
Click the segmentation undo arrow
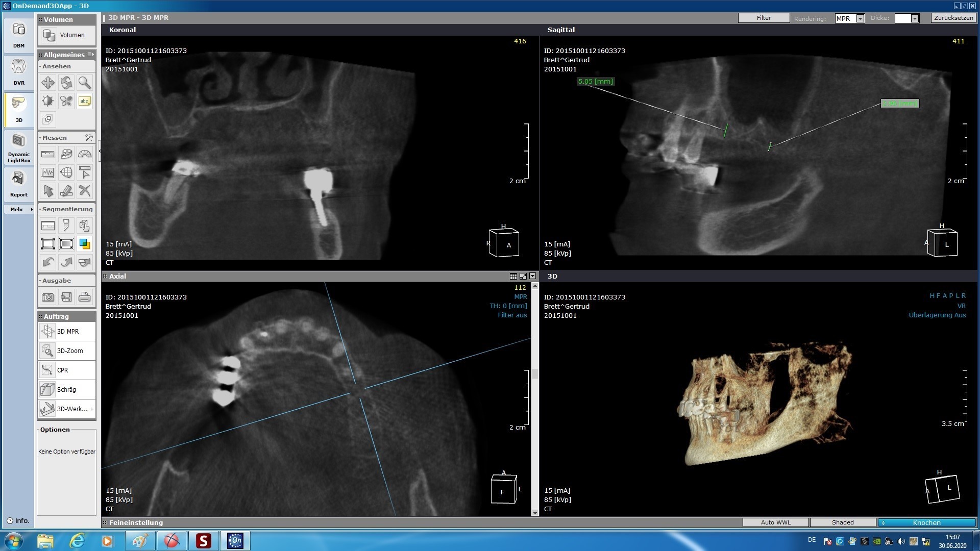coord(48,262)
